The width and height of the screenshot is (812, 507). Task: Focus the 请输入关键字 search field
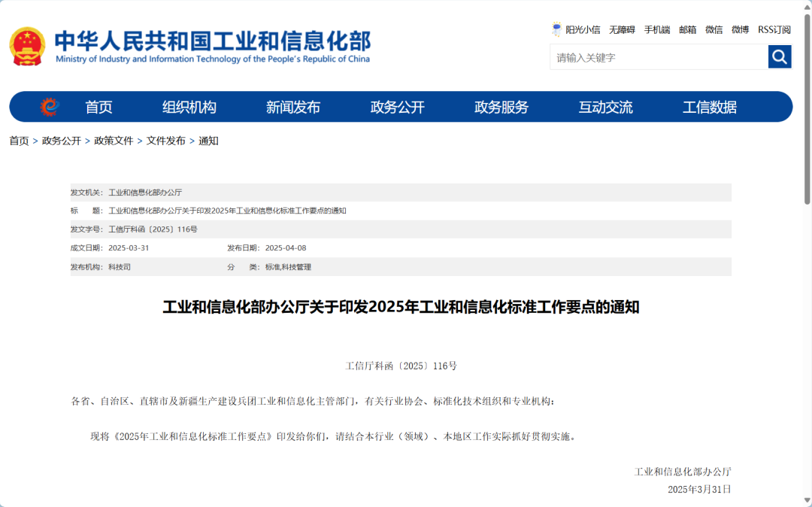pyautogui.click(x=659, y=57)
